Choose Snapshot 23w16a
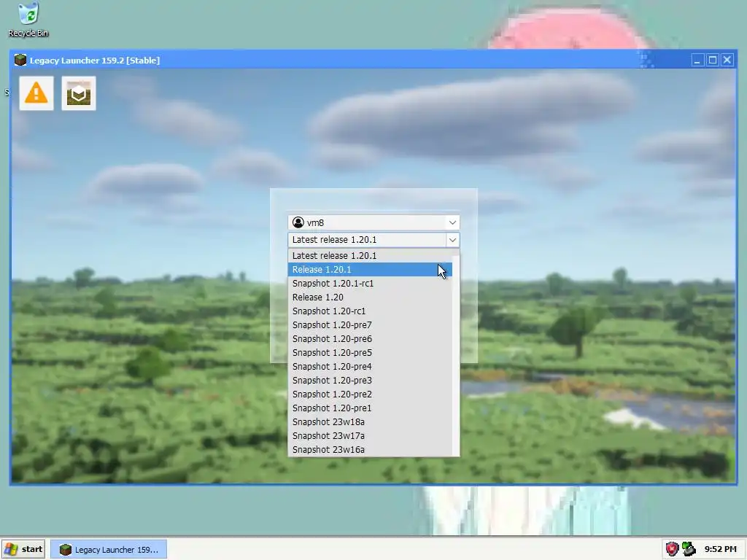This screenshot has height=560, width=747. coord(370,449)
